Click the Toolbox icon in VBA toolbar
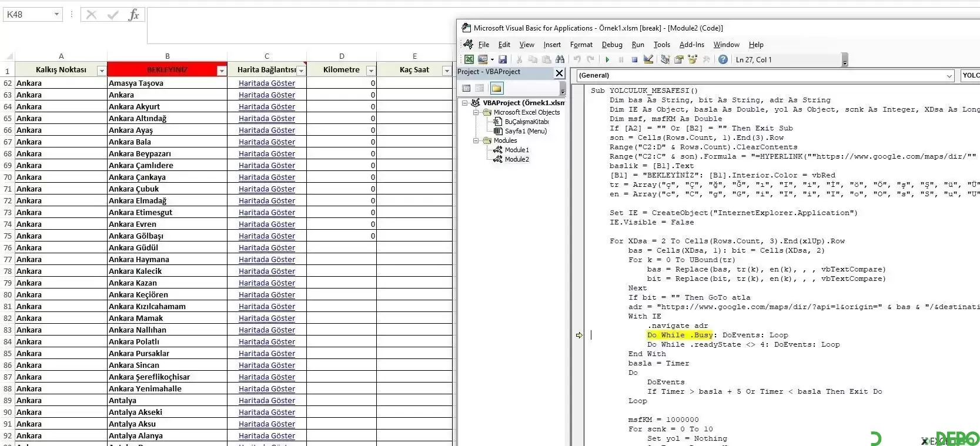 (706, 59)
